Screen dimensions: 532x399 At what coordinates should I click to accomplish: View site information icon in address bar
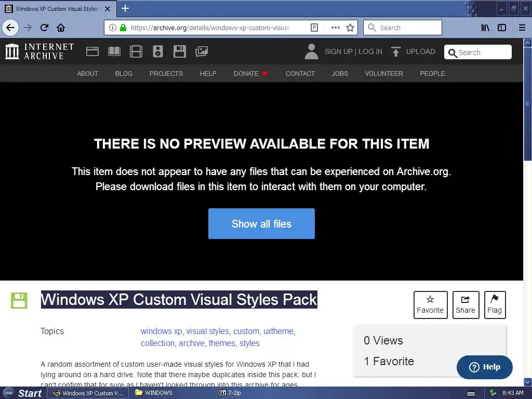[112, 28]
